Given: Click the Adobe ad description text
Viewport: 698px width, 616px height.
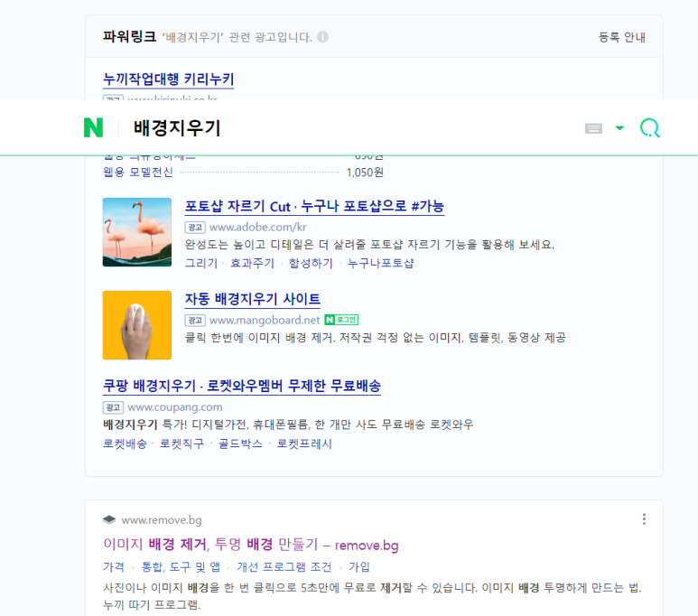Looking at the screenshot, I should tap(369, 245).
